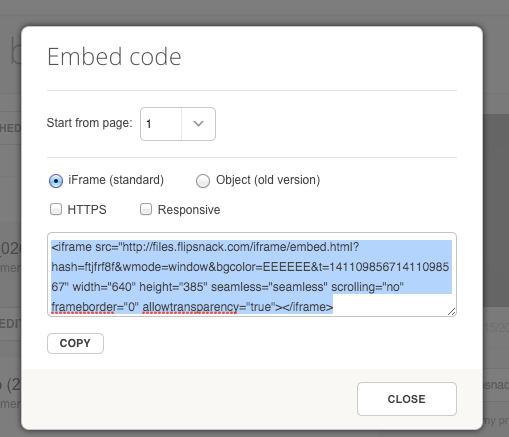Click the "HTTPS" label text
Image resolution: width=509 pixels, height=437 pixels.
87,210
